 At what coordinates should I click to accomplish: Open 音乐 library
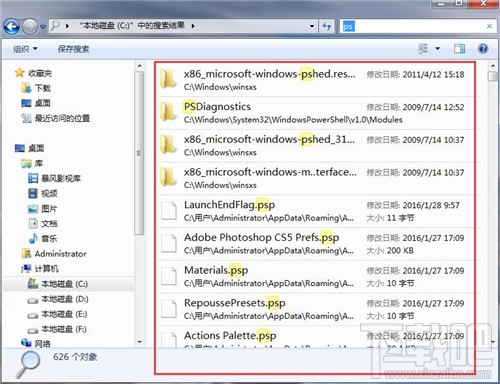[43, 238]
